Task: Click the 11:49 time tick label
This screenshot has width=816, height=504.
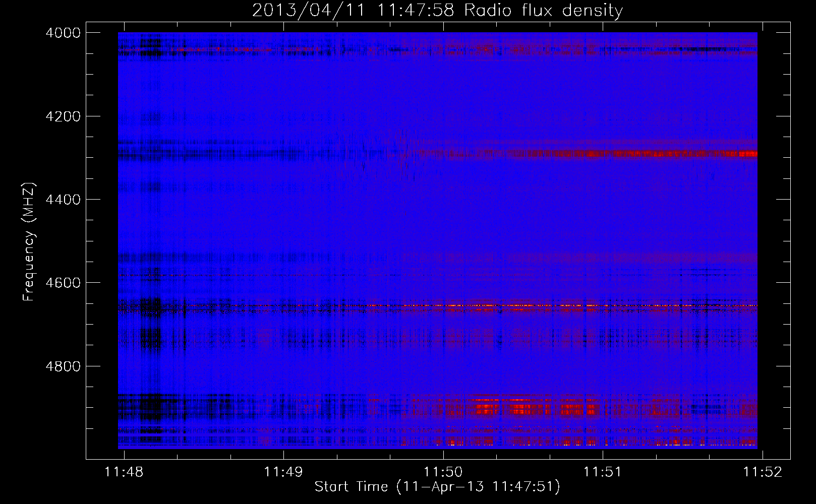Action: (283, 472)
